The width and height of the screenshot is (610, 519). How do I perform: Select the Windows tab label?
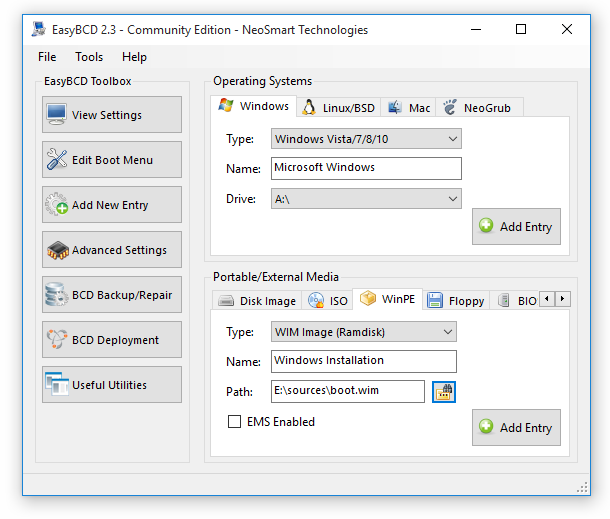(264, 106)
